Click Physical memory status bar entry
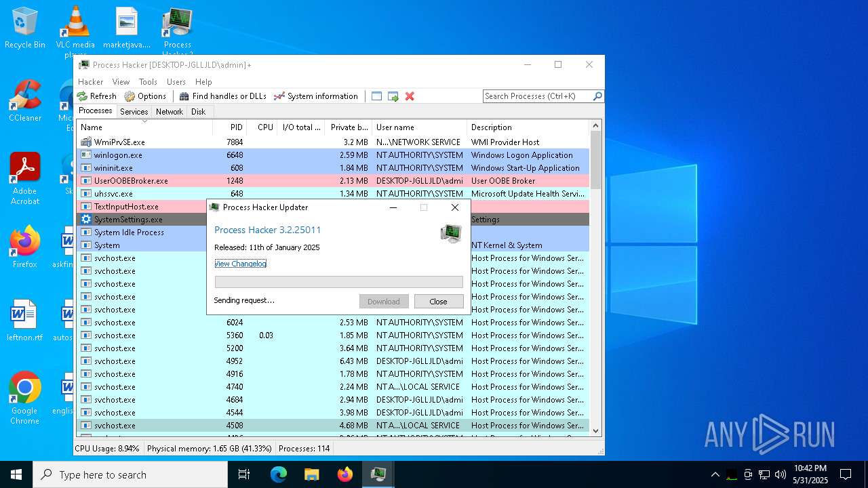868x488 pixels. click(x=209, y=449)
